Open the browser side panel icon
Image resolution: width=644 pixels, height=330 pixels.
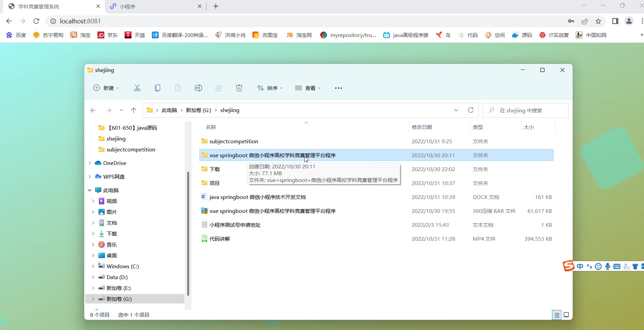point(615,21)
